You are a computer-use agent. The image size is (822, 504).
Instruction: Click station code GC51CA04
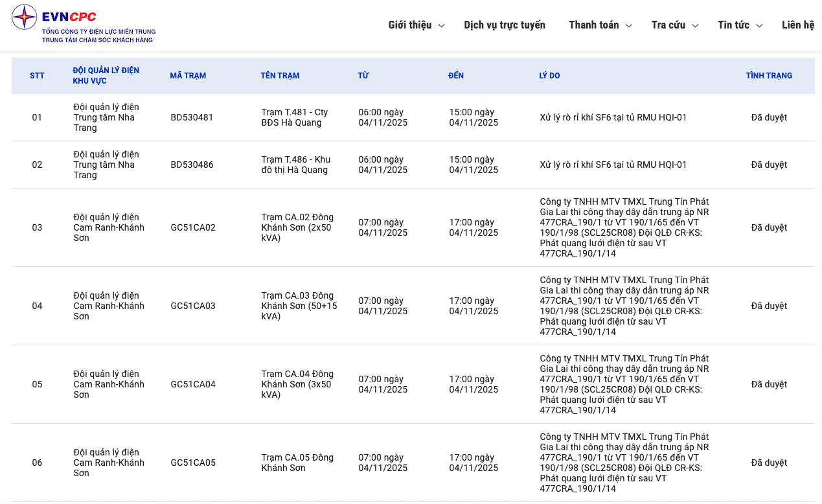coord(193,385)
